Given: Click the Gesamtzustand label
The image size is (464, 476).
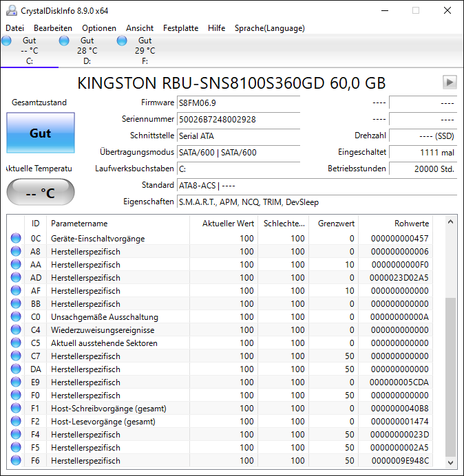Looking at the screenshot, I should [39, 102].
